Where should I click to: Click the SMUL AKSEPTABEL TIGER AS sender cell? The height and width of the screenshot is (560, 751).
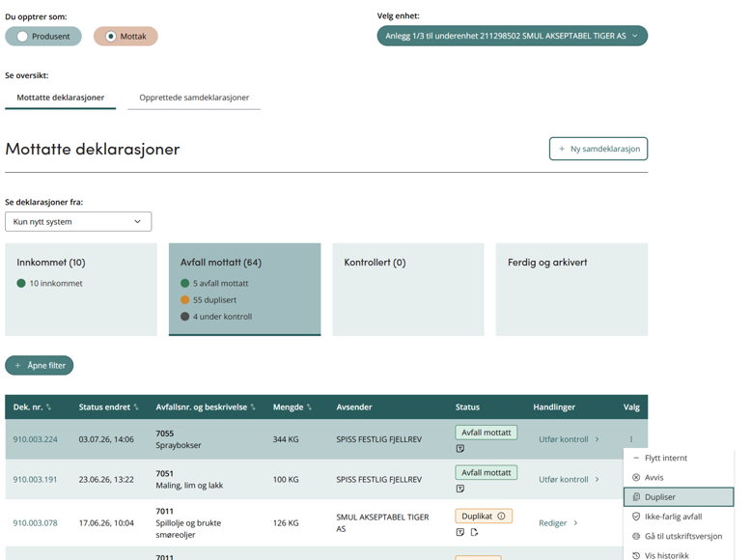382,523
